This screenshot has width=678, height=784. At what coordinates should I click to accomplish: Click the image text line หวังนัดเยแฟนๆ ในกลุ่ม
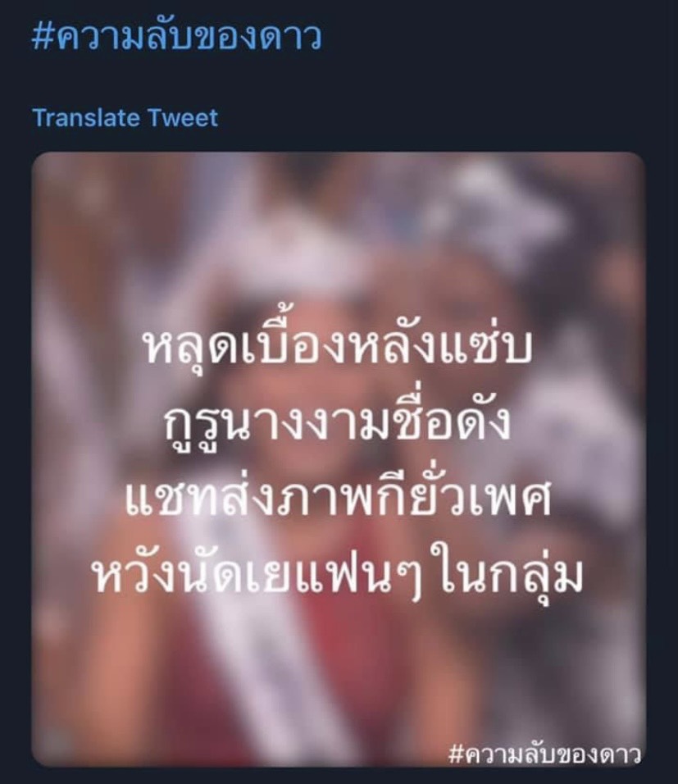339,573
